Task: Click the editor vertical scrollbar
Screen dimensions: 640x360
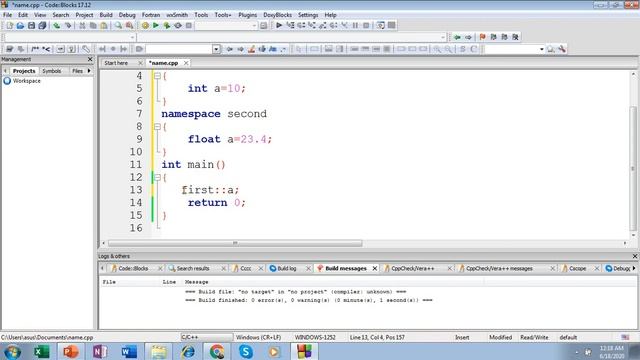Action: [633, 168]
